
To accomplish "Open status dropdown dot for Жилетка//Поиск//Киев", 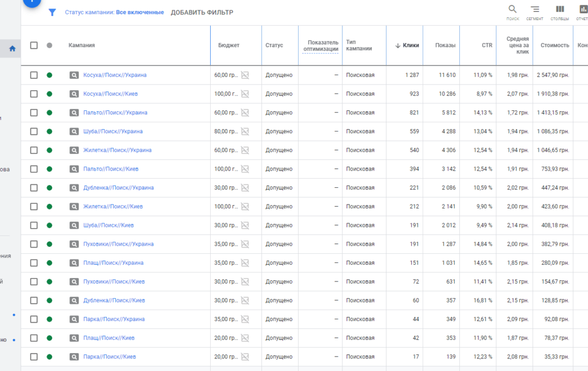I will pos(49,206).
